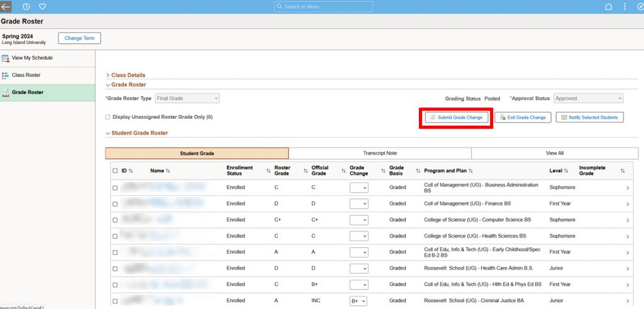Open details arrow for Health Care Admin row
Screen dimensions: 644x309
[628, 269]
